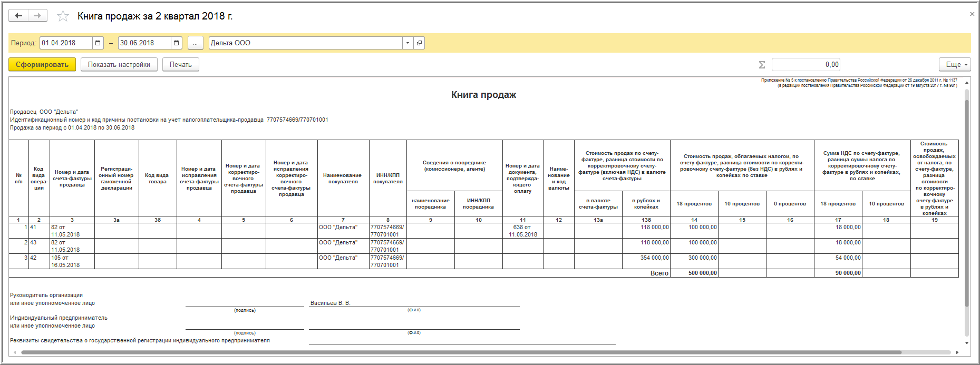980x365 pixels.
Task: Click the 'Продавец ООО "Дельта"' line
Action: coord(44,112)
